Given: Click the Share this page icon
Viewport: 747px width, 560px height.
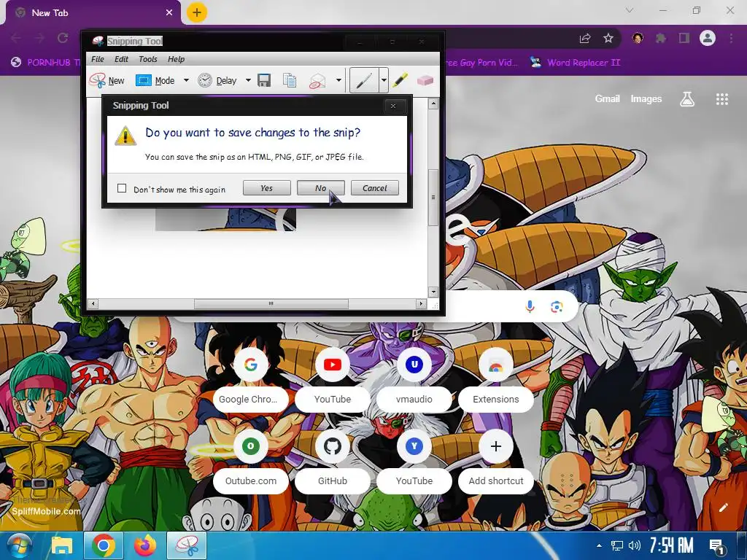Looking at the screenshot, I should click(x=585, y=38).
